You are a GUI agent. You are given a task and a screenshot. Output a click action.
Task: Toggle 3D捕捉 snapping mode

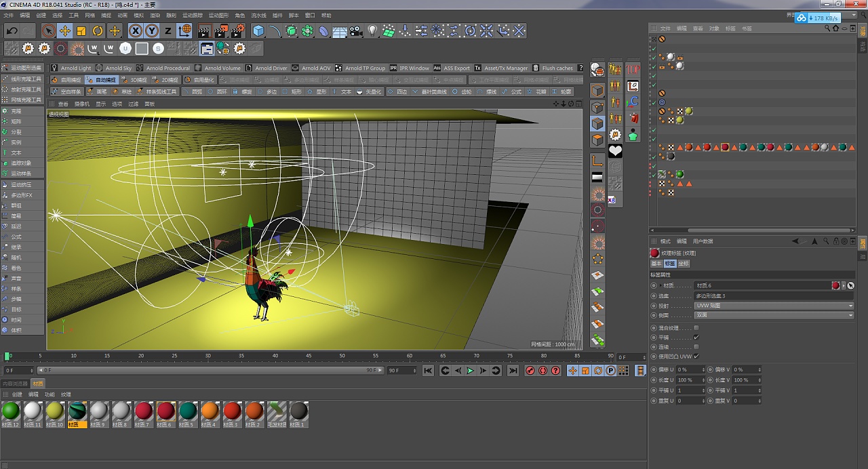coord(134,80)
